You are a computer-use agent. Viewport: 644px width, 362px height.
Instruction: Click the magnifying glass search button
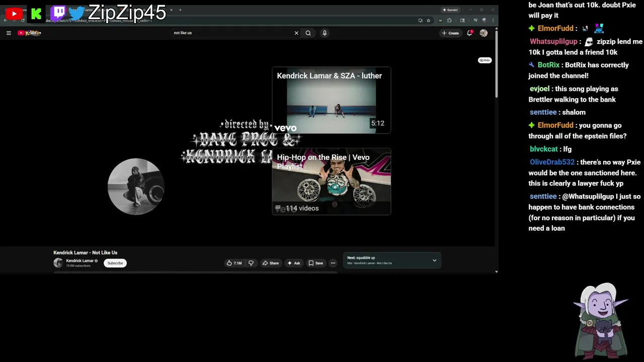[x=308, y=33]
